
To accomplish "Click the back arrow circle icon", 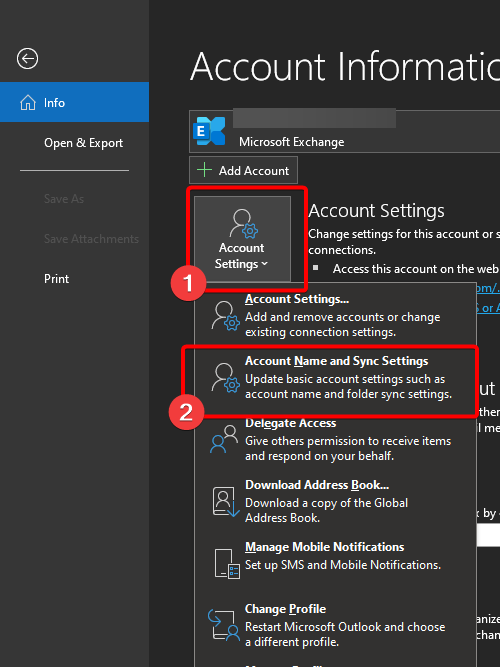I will pos(28,59).
